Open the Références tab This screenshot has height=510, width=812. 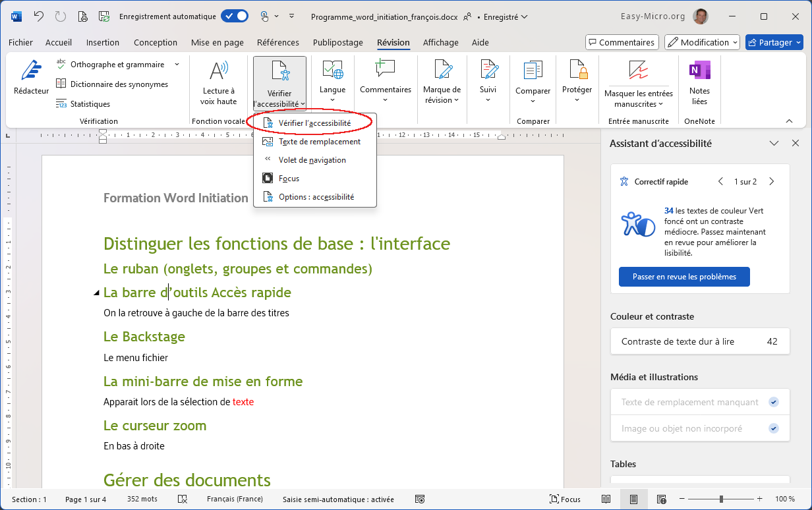[278, 42]
